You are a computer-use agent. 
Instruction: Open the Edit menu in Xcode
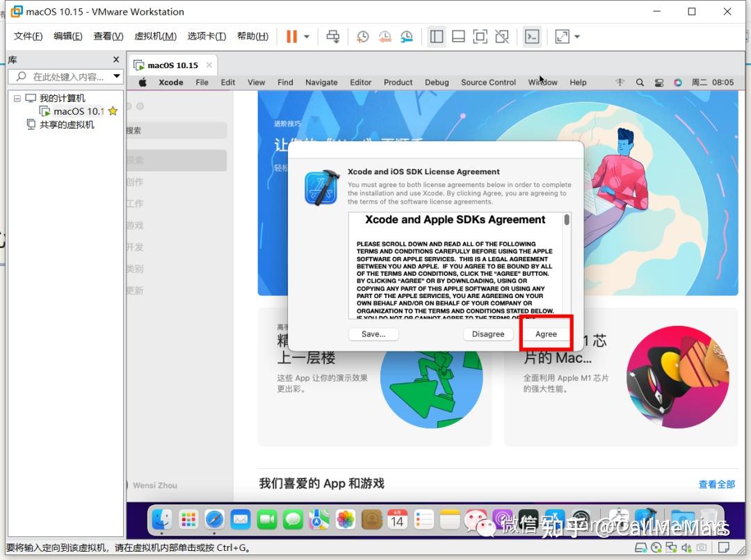[227, 82]
